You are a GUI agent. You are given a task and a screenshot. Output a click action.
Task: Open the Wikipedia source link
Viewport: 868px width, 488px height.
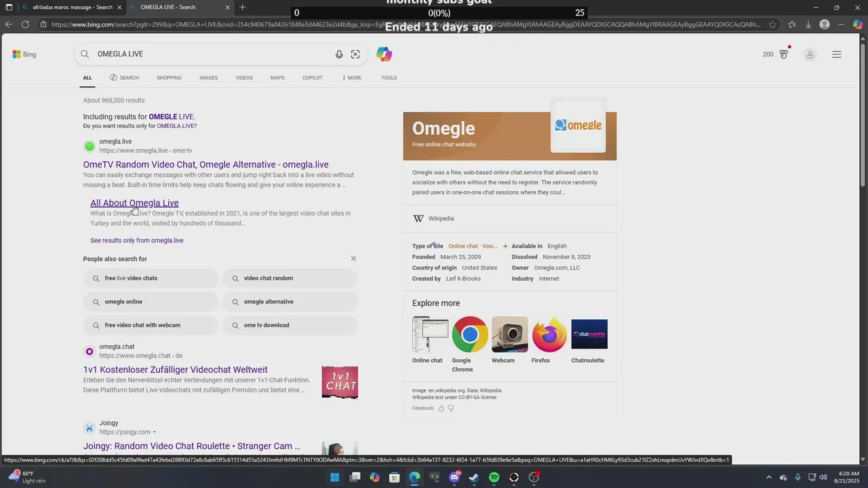click(x=441, y=218)
